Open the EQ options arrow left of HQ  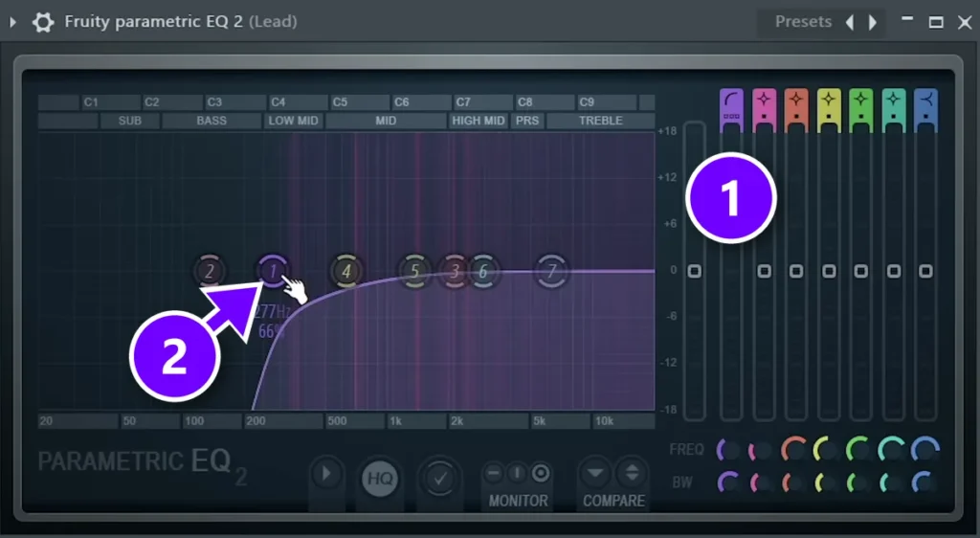coord(326,474)
